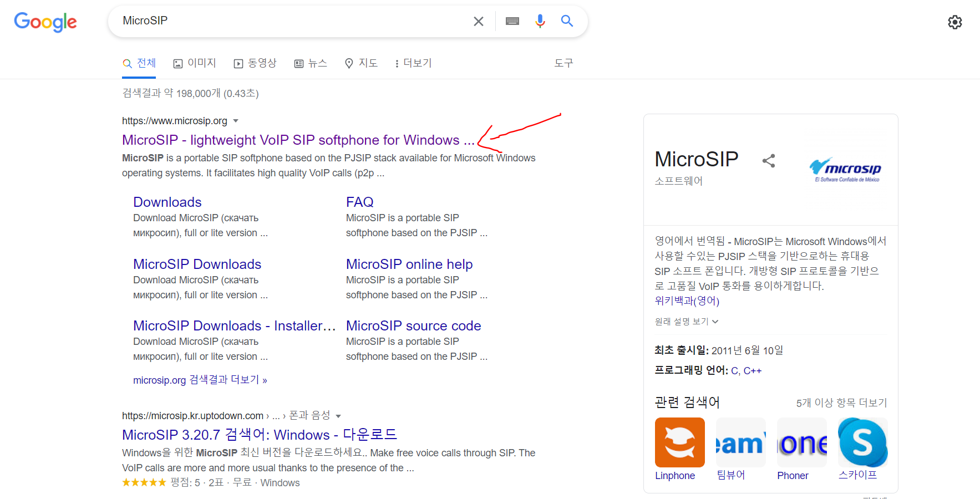This screenshot has width=980, height=499.
Task: Click the C language link
Action: (x=734, y=371)
